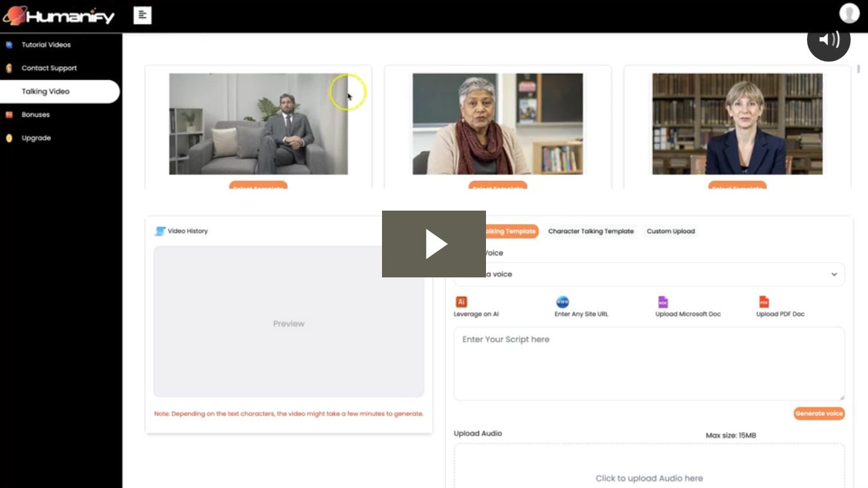The height and width of the screenshot is (488, 868).
Task: Open the Bonuses sidebar item
Action: tap(36, 115)
